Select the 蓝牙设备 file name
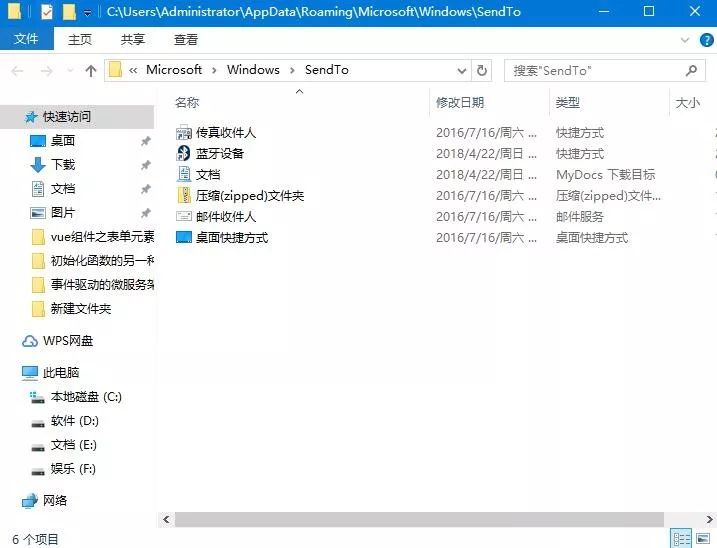Screen dimensions: 717x548 [x=220, y=154]
